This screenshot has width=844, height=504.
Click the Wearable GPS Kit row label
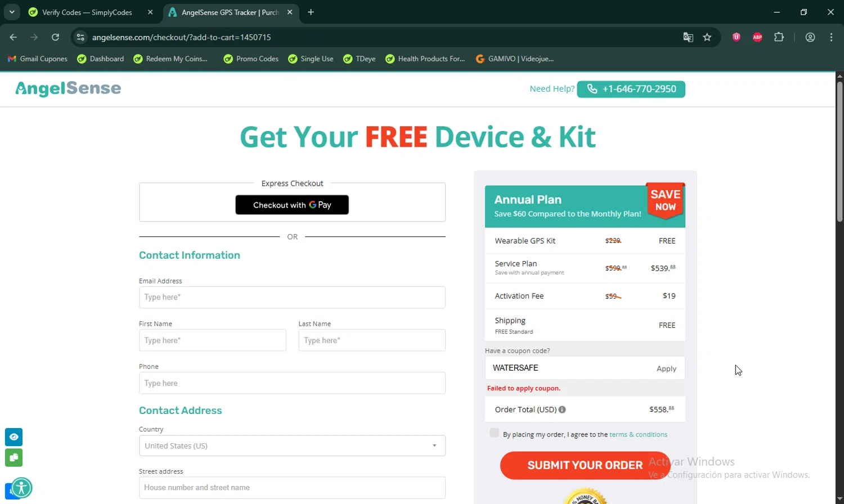click(x=525, y=241)
